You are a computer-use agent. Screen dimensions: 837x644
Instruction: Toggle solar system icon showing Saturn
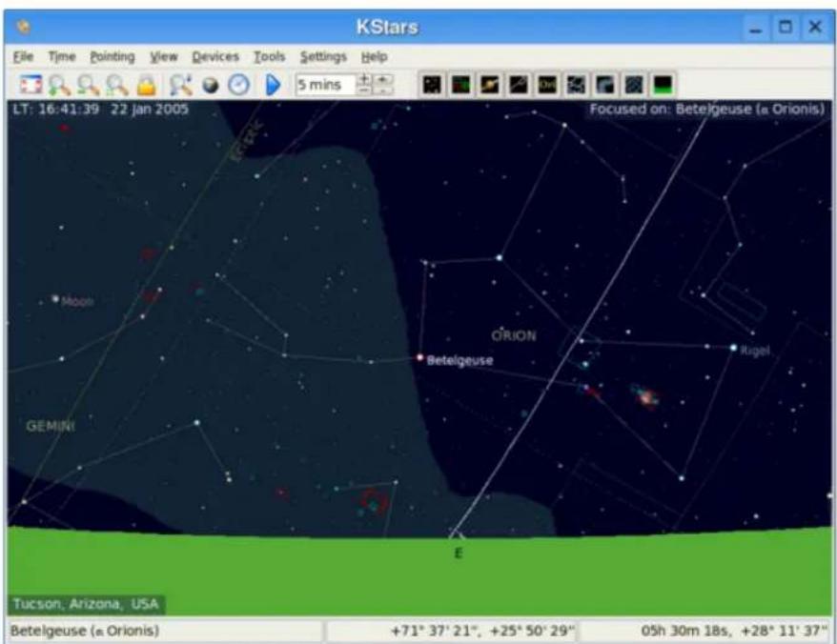[x=489, y=84]
